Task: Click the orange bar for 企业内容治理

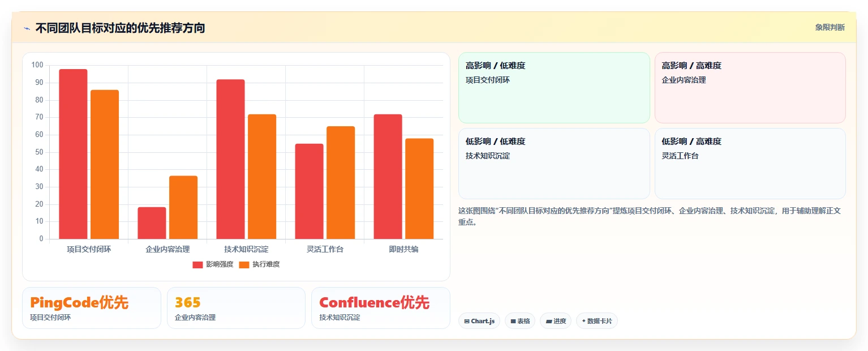Action: pos(183,207)
